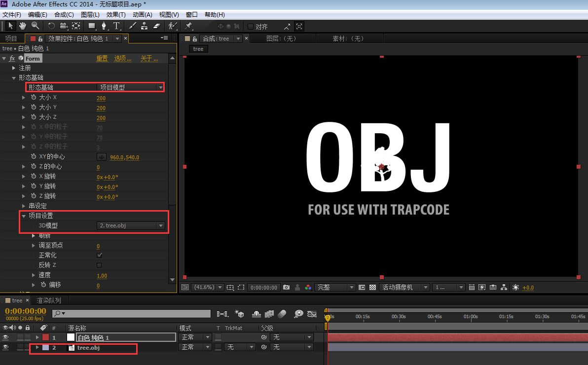Select the Puppet Pin tool
Viewport: 588px width, 365px height.
[188, 26]
